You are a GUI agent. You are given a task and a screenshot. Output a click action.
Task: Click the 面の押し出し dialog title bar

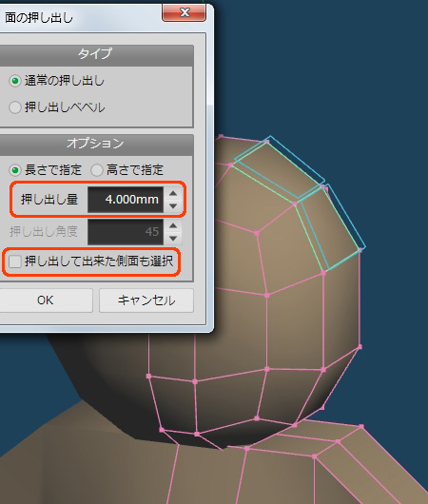pyautogui.click(x=81, y=17)
